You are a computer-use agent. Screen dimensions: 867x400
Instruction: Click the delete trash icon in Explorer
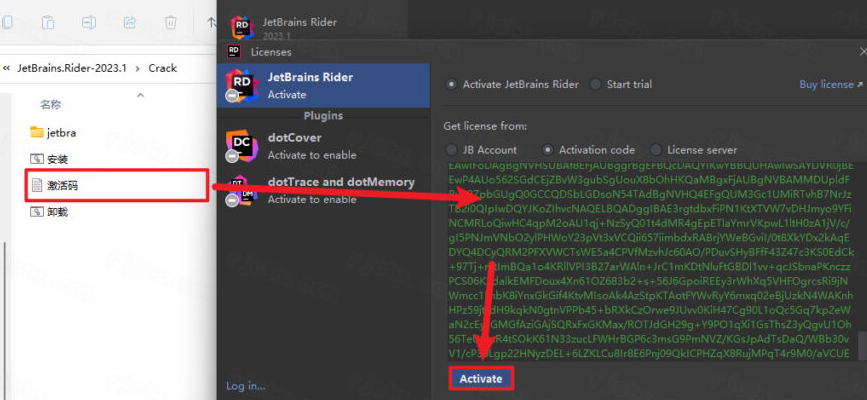171,22
